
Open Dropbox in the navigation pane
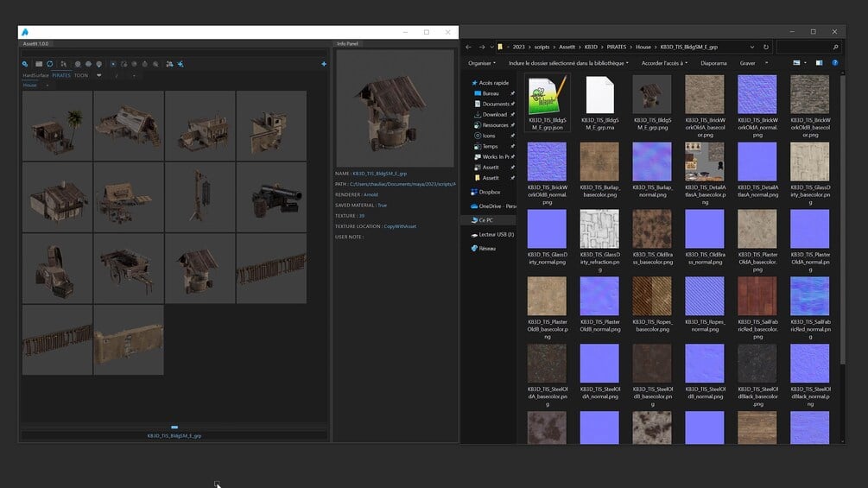490,192
